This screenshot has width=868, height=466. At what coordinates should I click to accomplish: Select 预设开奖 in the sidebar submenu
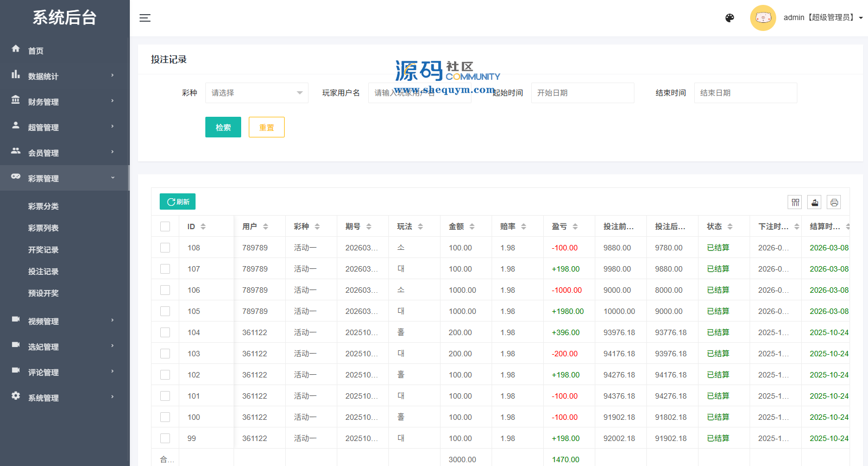pos(43,293)
